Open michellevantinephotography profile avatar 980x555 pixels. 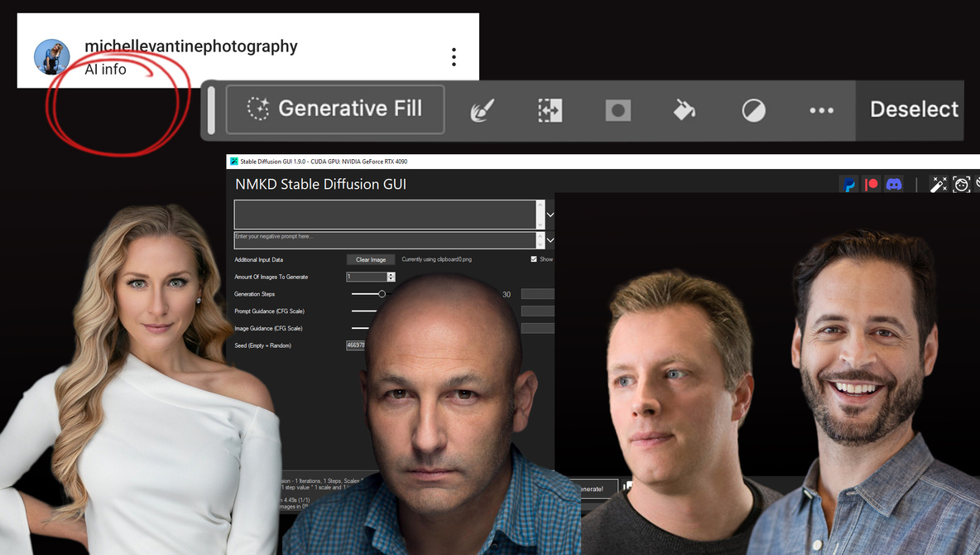coord(52,57)
